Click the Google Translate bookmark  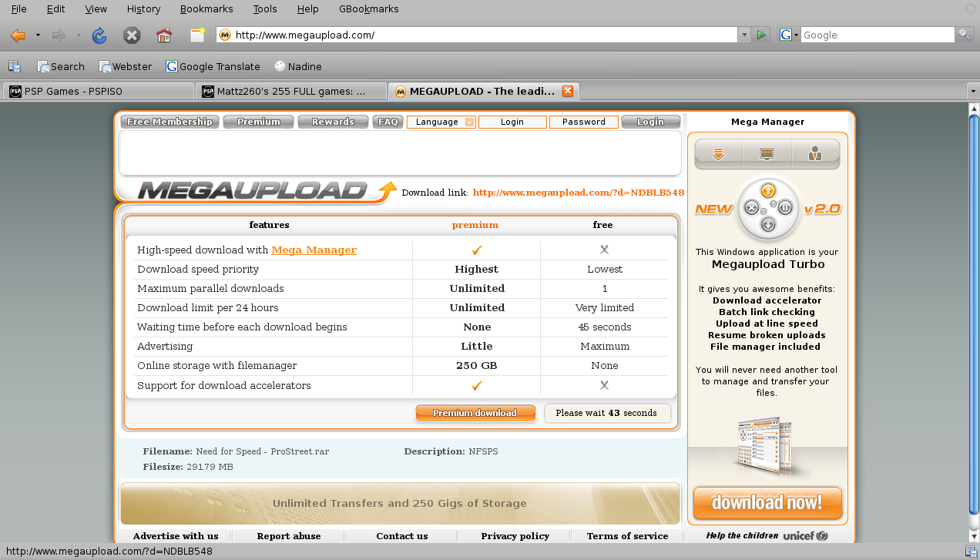point(213,66)
